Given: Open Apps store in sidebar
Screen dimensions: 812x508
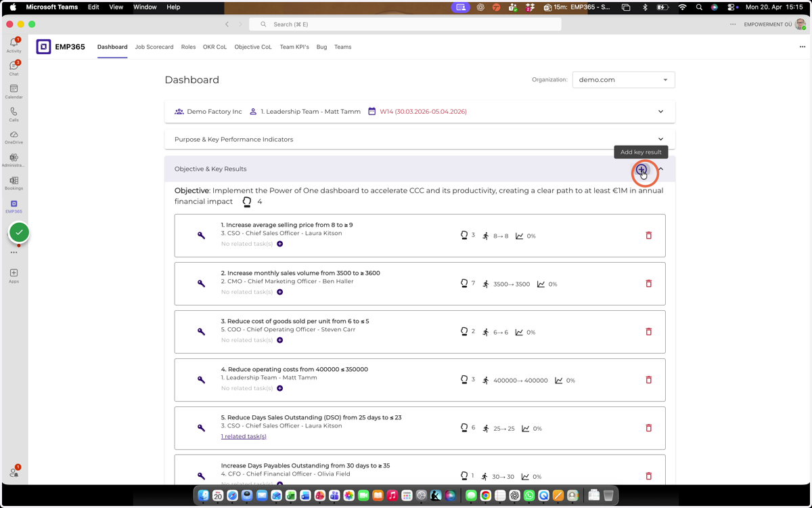Looking at the screenshot, I should [14, 276].
